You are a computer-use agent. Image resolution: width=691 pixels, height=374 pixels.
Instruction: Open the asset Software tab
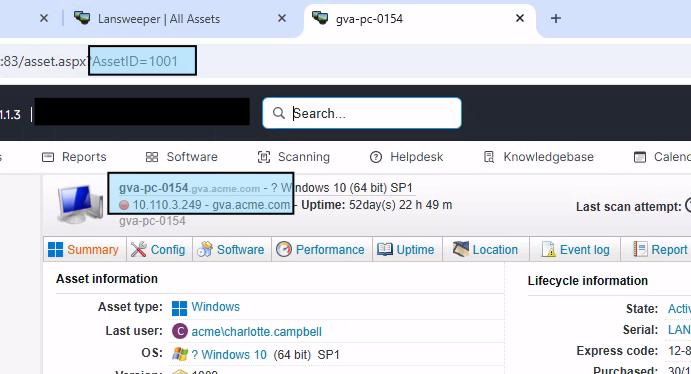231,249
